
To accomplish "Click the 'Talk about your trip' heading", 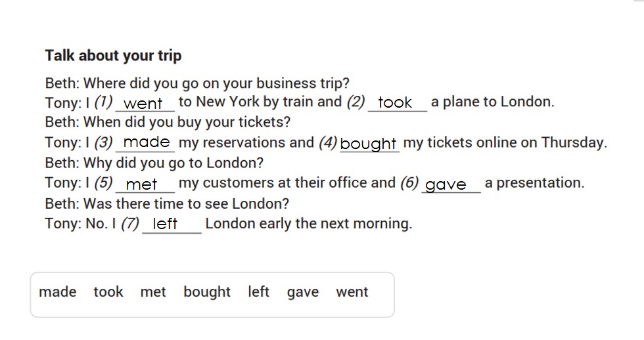I will (113, 56).
